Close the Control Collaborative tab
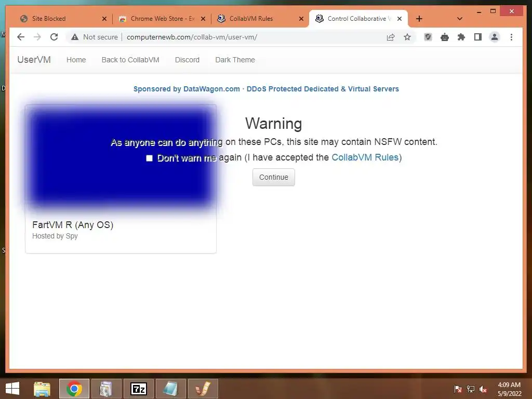Screen dimensions: 532x399 [x=400, y=19]
